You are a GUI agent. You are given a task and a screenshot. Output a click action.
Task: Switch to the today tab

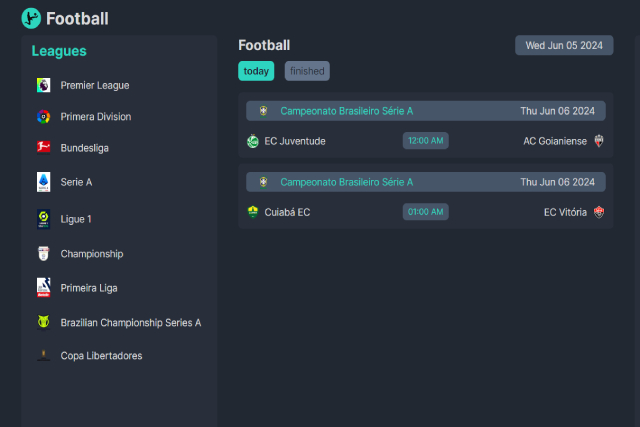256,71
